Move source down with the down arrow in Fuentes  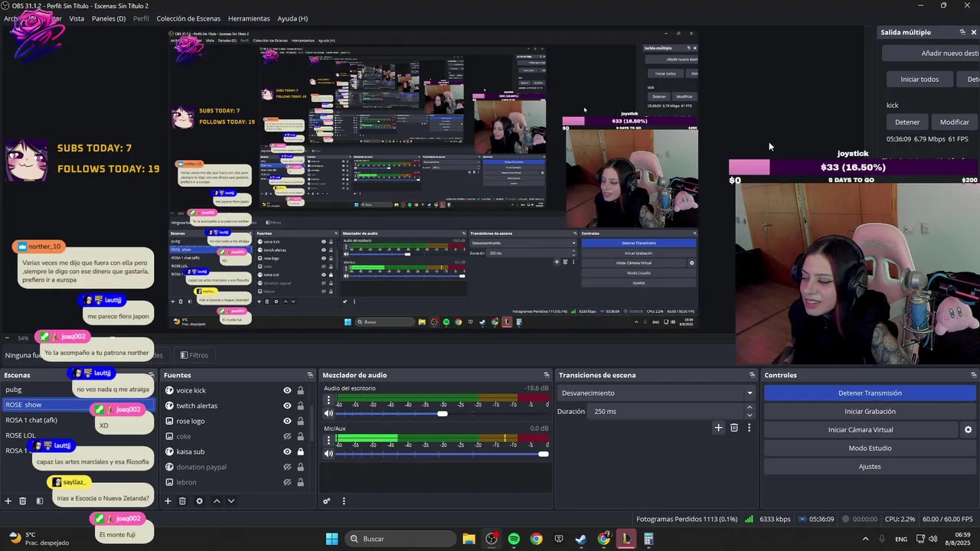[x=231, y=501]
